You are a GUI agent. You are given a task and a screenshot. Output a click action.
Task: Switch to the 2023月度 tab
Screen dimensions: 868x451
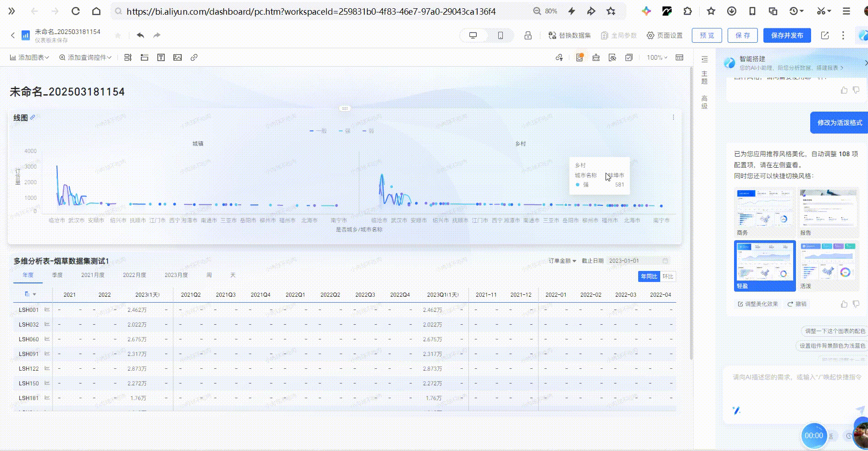coord(176,275)
